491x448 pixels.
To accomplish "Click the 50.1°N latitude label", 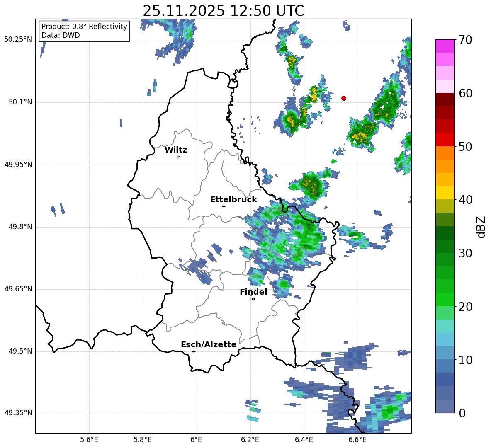I will [x=20, y=102].
